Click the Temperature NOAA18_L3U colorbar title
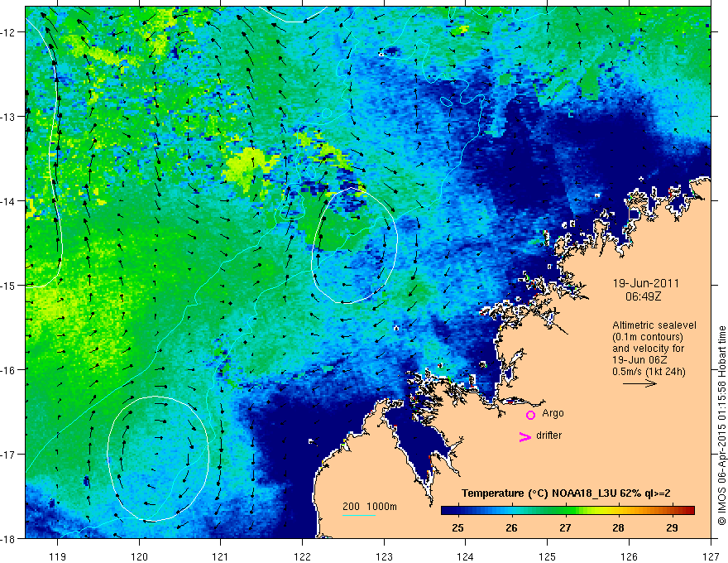The image size is (728, 563). tap(566, 493)
